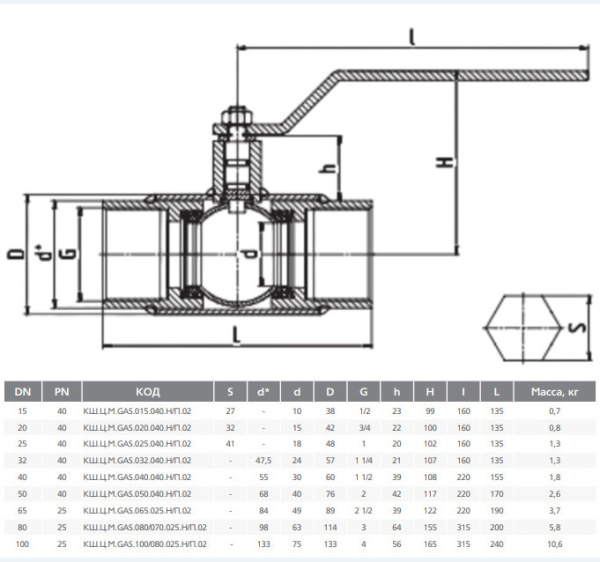Click the 47,5 value in d* column
The image size is (600, 562).
pyautogui.click(x=265, y=460)
